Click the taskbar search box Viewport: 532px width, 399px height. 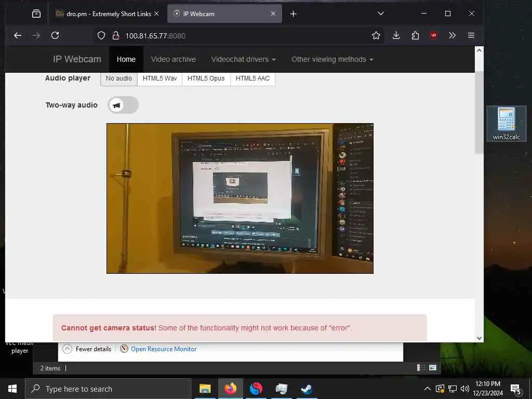(108, 389)
